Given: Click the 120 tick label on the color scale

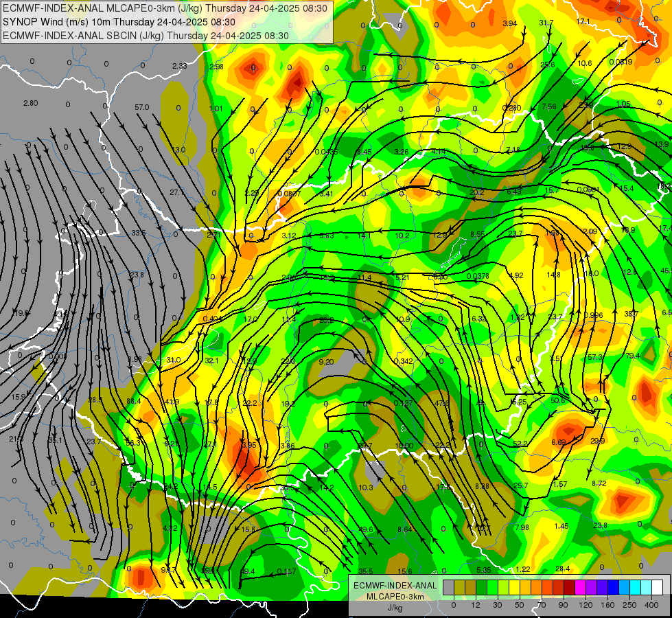Looking at the screenshot, I should coord(586,605).
